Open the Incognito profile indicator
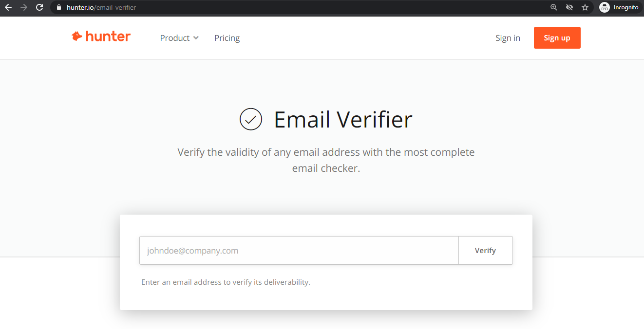 [x=619, y=7]
